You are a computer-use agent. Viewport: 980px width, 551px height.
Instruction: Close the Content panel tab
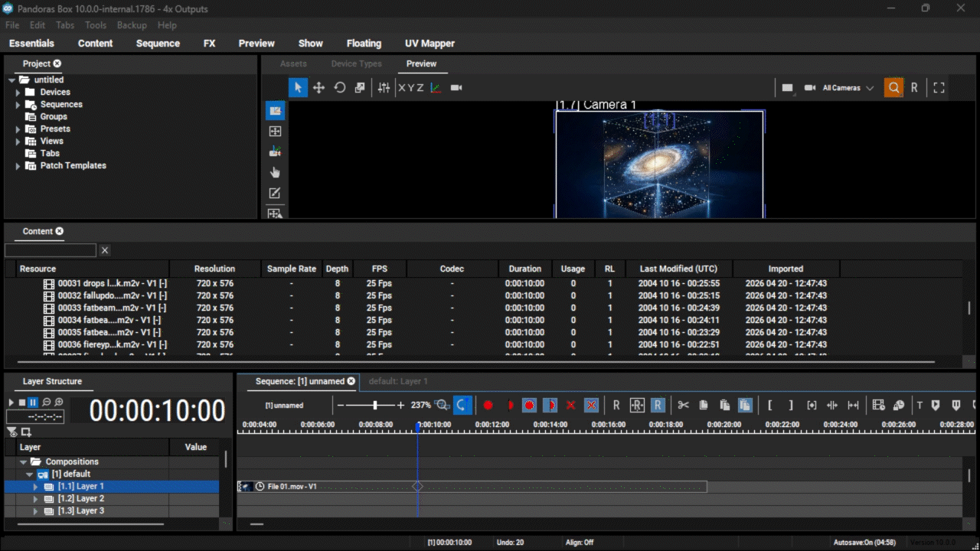point(60,231)
